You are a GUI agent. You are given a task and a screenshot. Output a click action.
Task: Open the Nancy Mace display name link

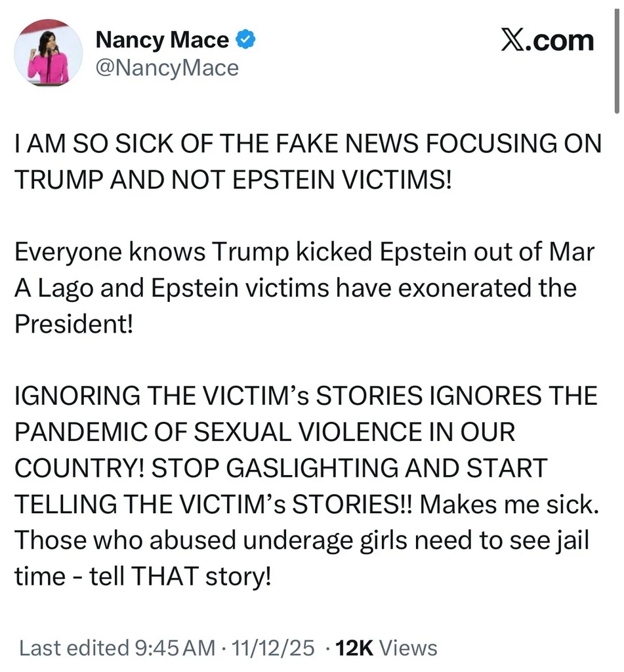162,41
